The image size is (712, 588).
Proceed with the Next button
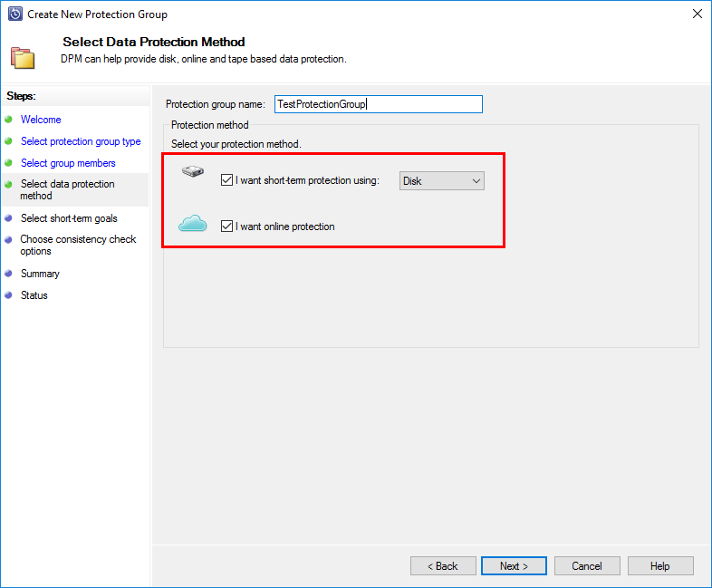tap(514, 565)
